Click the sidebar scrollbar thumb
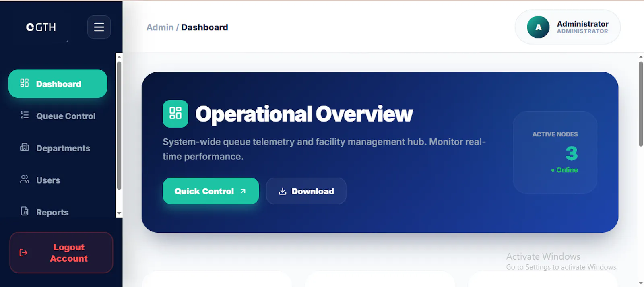This screenshot has height=287, width=644. (119, 126)
